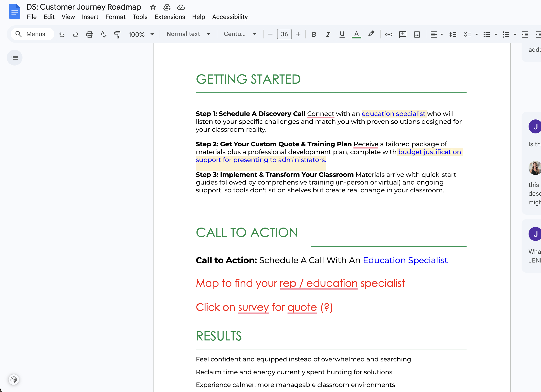The width and height of the screenshot is (541, 392).
Task: Click the 'CALL TO ACTION' heading
Action: click(247, 232)
